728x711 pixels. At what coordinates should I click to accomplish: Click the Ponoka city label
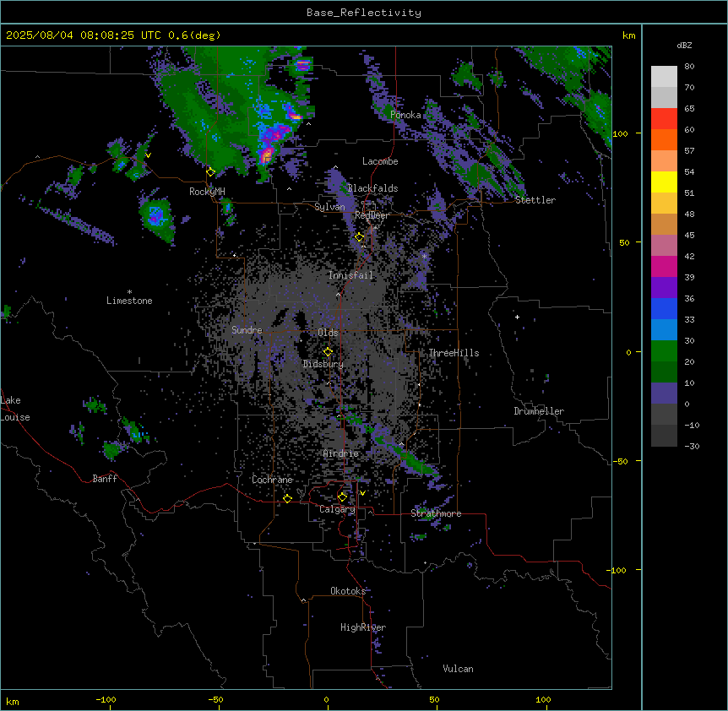pos(405,115)
